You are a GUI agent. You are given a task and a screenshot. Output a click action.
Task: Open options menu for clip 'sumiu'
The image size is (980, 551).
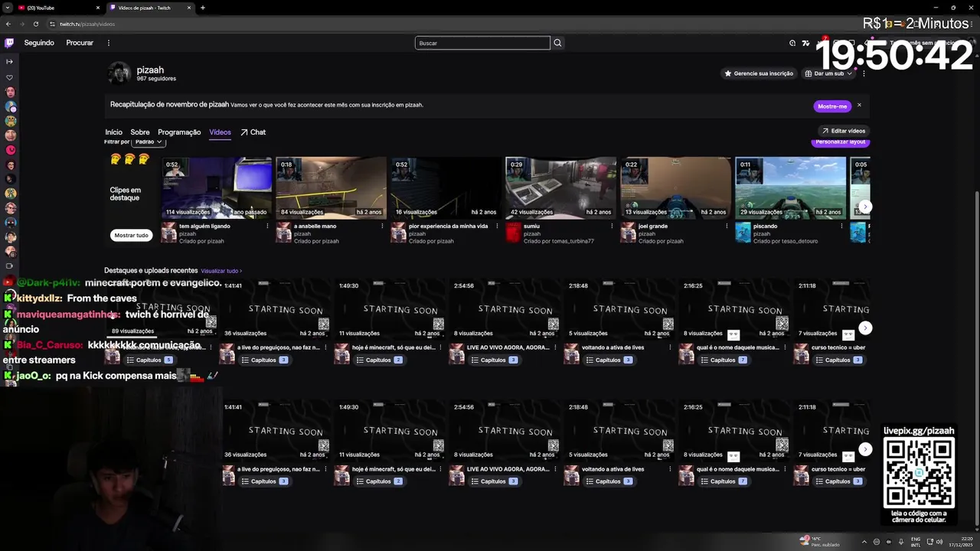(612, 227)
